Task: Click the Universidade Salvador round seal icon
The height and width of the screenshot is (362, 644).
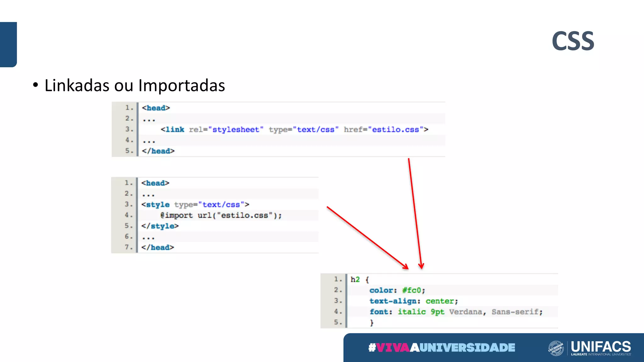Action: coord(556,348)
